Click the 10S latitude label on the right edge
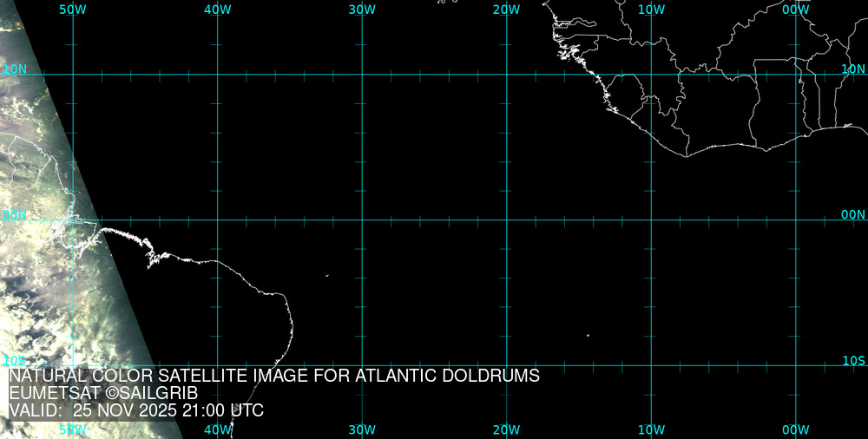This screenshot has height=439, width=868. (x=853, y=360)
